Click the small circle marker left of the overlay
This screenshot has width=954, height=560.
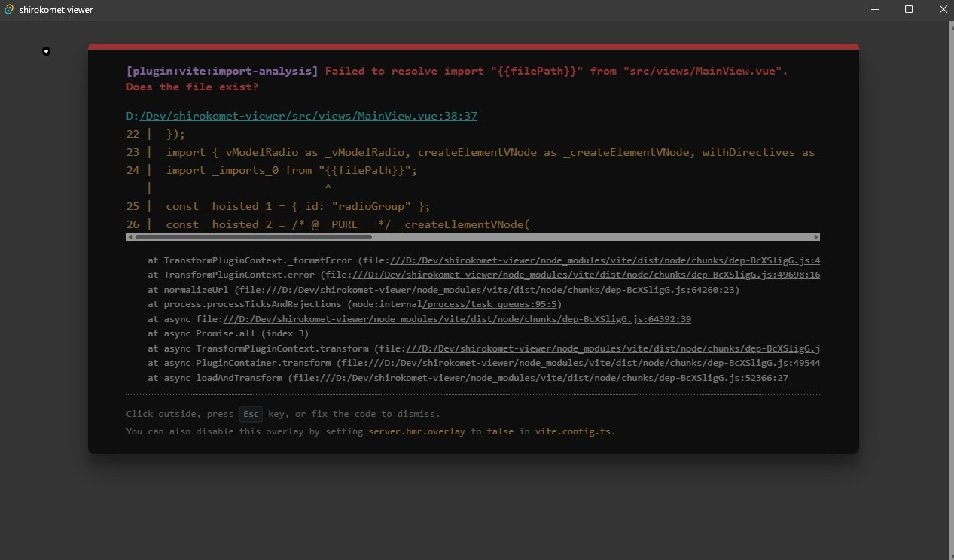coord(47,51)
